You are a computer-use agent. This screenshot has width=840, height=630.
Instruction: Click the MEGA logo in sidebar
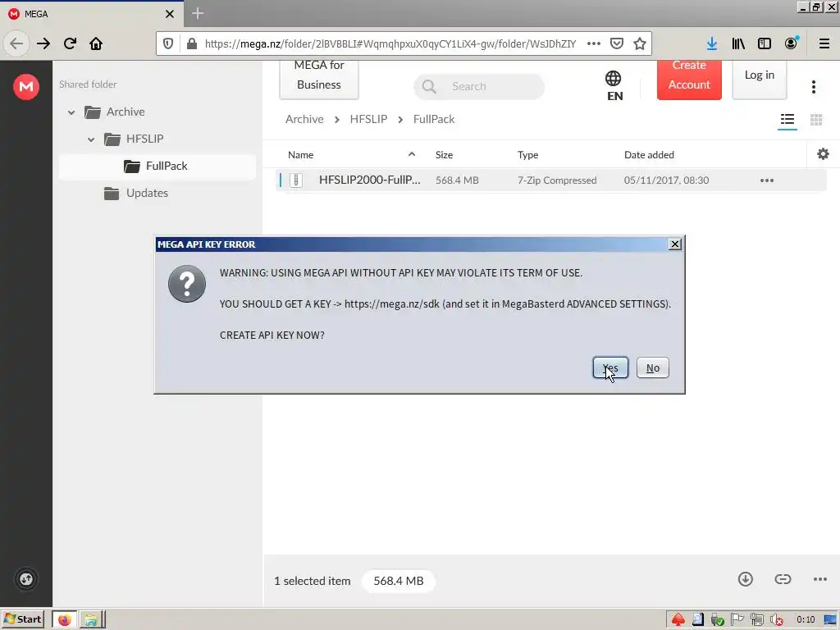pos(26,86)
